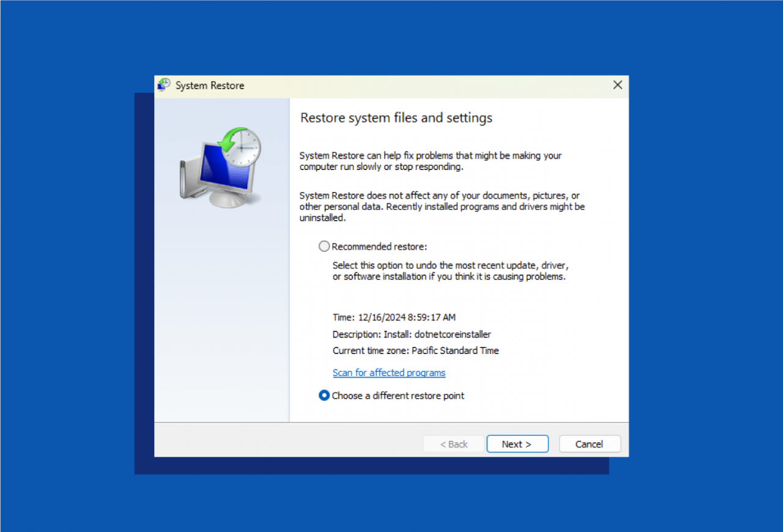Viewport: 783px width, 532px height.
Task: Click the disabled Back button
Action: click(x=453, y=444)
